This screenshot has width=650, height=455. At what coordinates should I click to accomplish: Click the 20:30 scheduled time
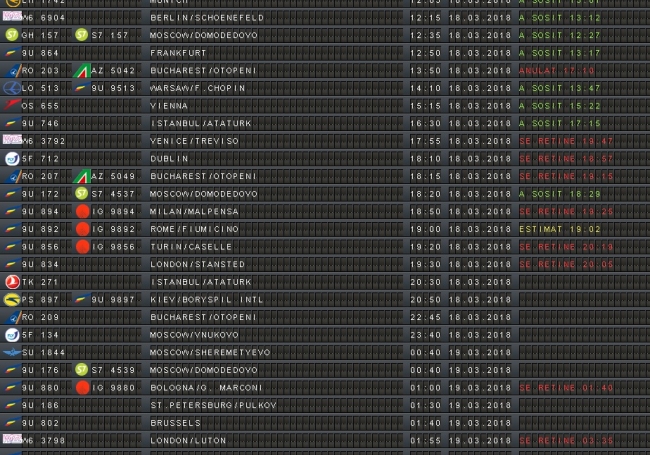coord(425,282)
